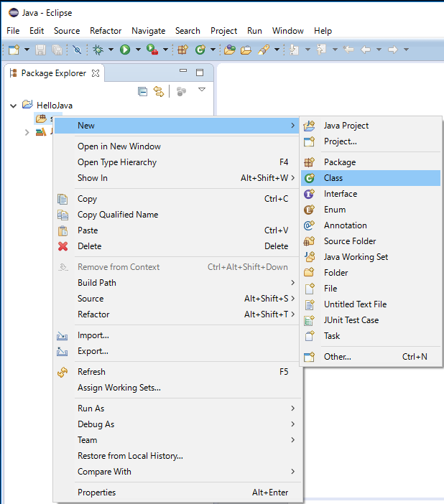Image resolution: width=444 pixels, height=504 pixels.
Task: Expand the JRE library tree node
Action: click(27, 132)
